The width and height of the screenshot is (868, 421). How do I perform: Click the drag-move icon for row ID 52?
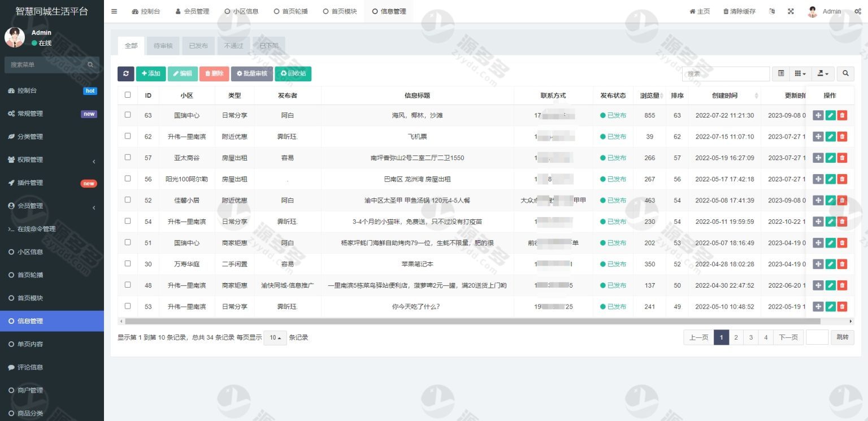pyautogui.click(x=818, y=200)
